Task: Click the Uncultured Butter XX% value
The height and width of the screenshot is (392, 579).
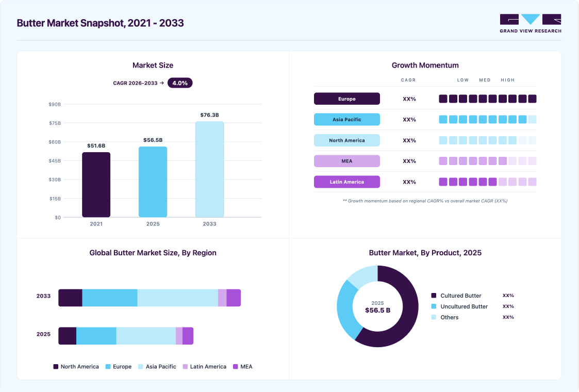Action: (x=508, y=306)
